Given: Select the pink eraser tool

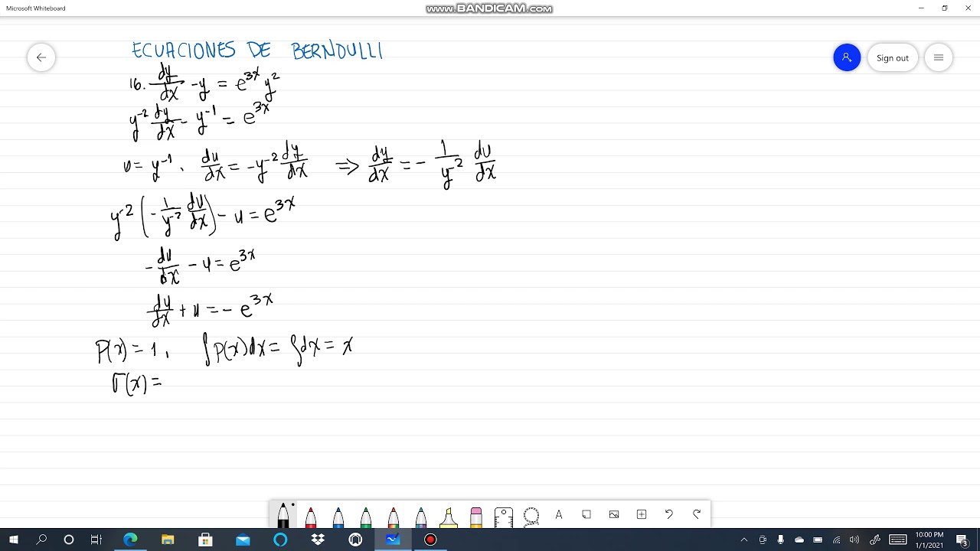Looking at the screenshot, I should (x=476, y=517).
